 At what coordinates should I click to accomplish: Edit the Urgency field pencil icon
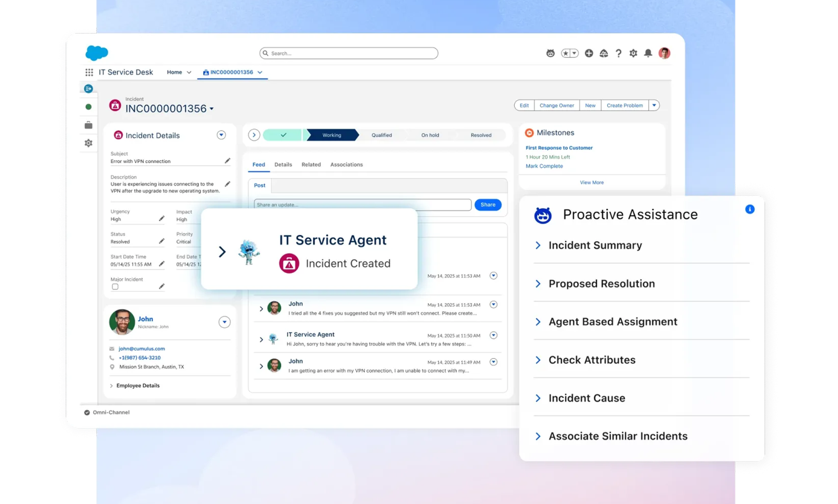pyautogui.click(x=162, y=219)
